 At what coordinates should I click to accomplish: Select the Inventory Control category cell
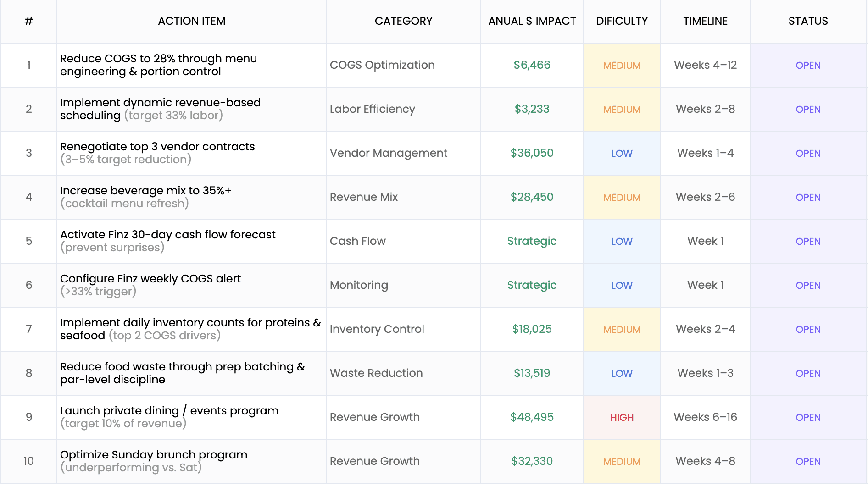coord(377,329)
